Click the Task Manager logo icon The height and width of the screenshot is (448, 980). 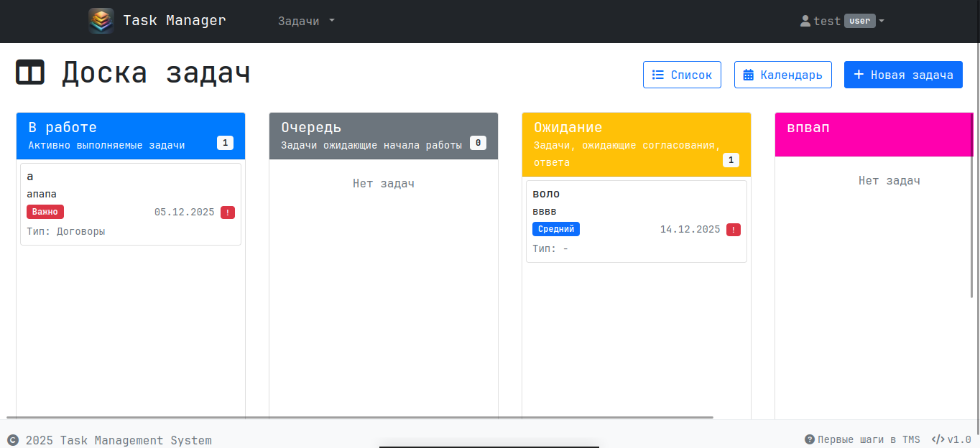pos(101,21)
